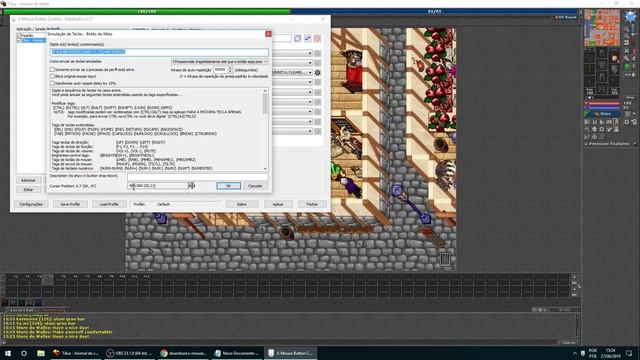The width and height of the screenshot is (640, 360).
Task: Click the Sobre button
Action: pos(242,204)
